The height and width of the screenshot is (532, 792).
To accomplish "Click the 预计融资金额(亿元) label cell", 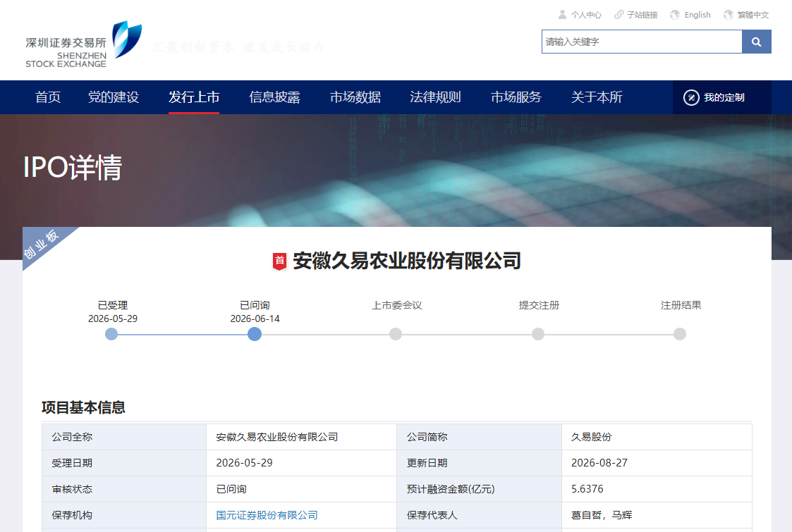I will click(x=480, y=489).
